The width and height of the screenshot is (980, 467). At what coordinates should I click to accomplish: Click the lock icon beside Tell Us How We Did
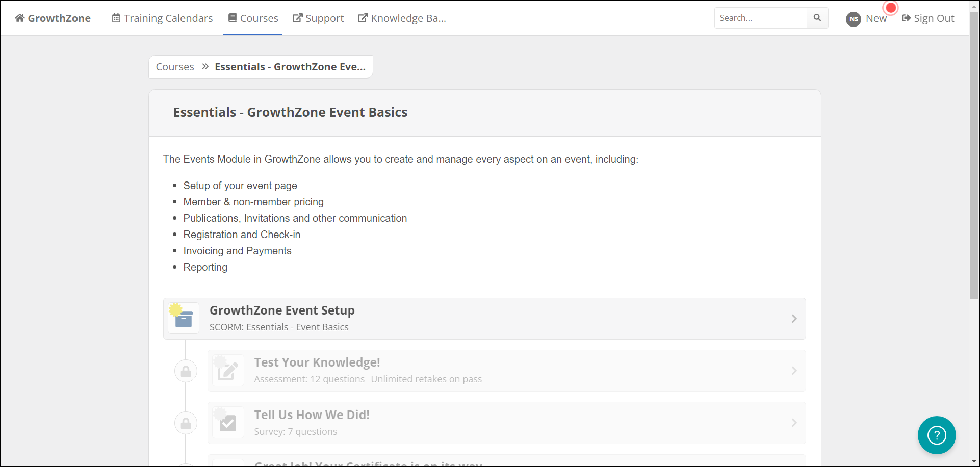[186, 423]
